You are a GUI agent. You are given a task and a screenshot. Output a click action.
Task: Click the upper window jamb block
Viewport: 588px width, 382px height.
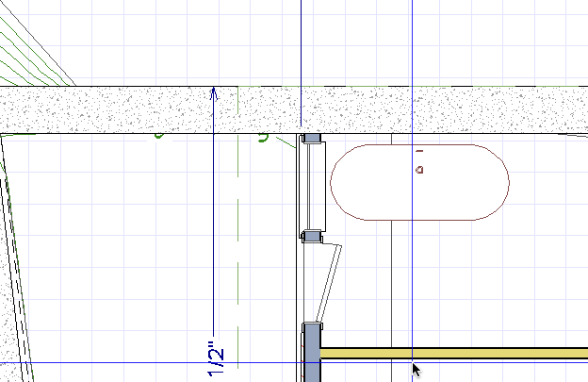pos(311,140)
